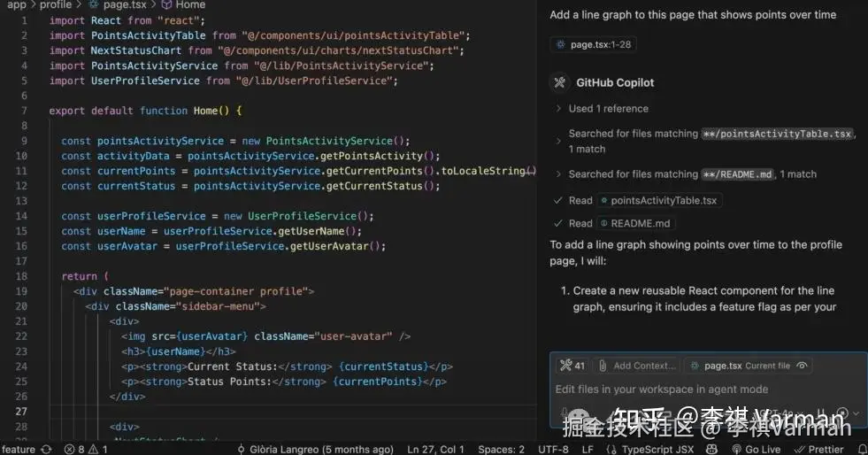Image resolution: width=868 pixels, height=455 pixels.
Task: Open the pointsActivityTable.tsx file chip
Action: coord(659,200)
